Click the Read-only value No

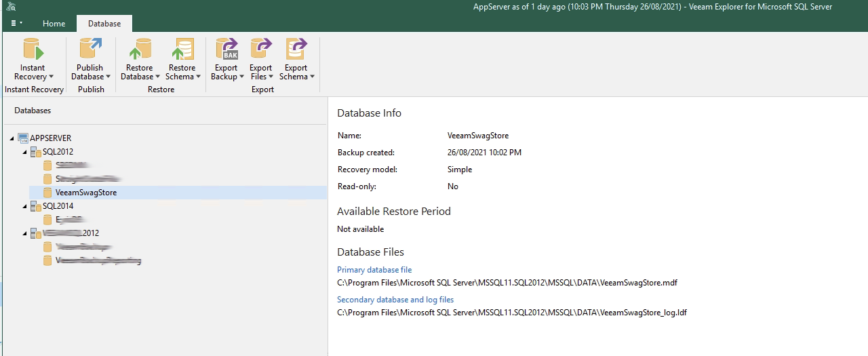[453, 186]
